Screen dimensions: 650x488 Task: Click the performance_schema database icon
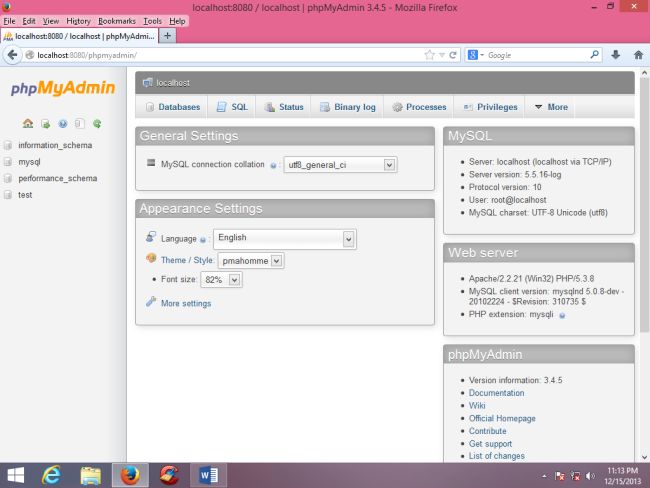click(x=8, y=178)
